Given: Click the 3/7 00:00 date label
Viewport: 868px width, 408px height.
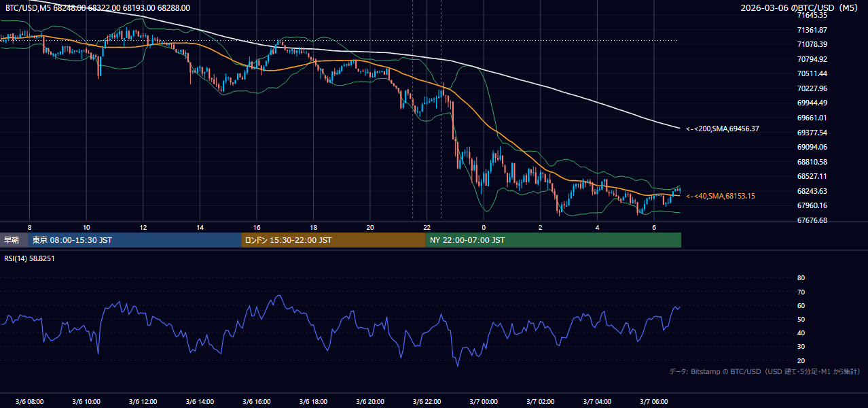Looking at the screenshot, I should coord(484,401).
